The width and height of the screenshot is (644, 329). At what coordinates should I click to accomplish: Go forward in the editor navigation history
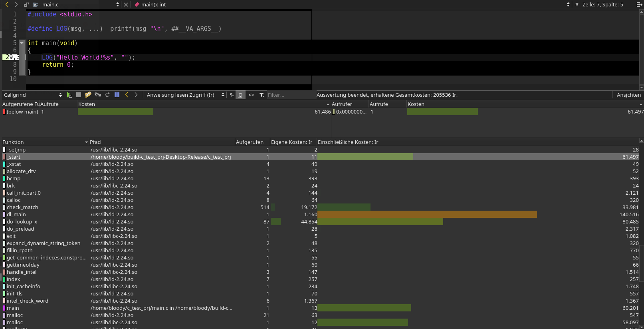click(16, 4)
